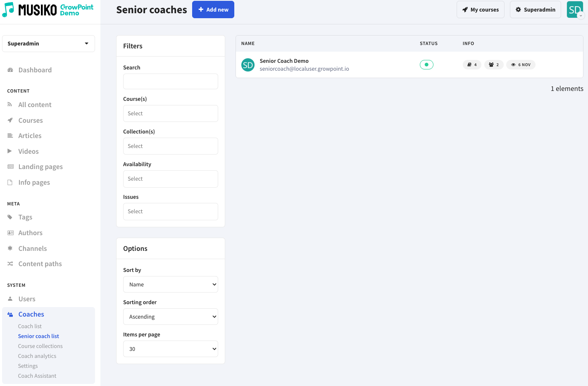Click the Search filter text field
This screenshot has width=588, height=386.
[x=170, y=81]
